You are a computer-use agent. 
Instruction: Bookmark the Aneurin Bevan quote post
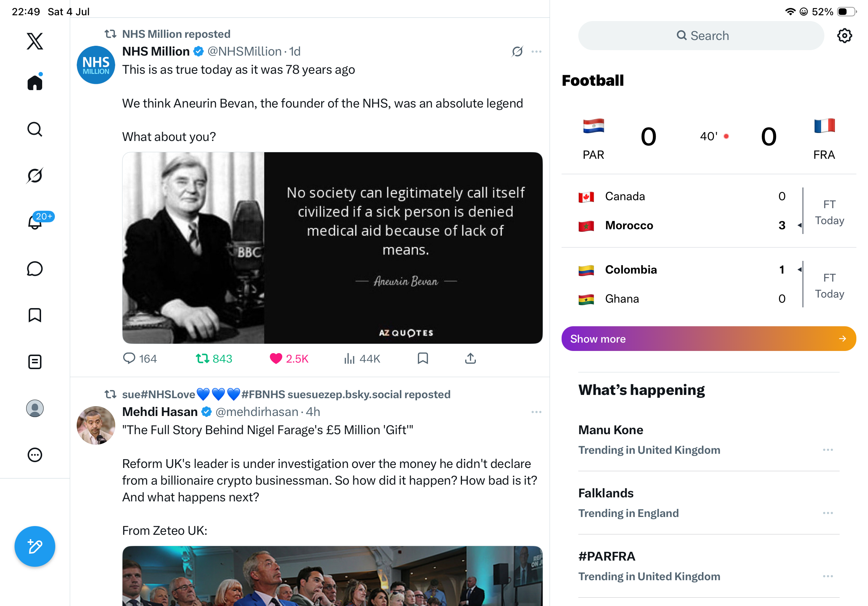pyautogui.click(x=423, y=359)
